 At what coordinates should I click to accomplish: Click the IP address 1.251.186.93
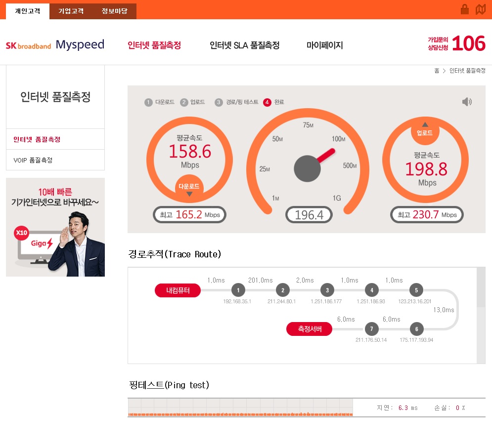click(371, 301)
